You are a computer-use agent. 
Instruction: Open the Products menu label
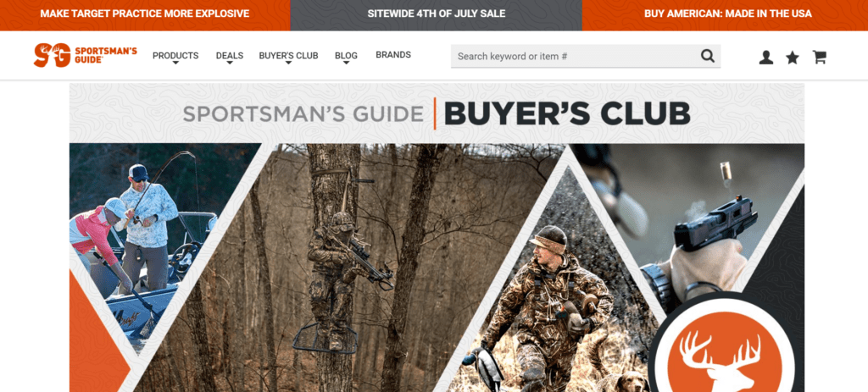(x=175, y=55)
